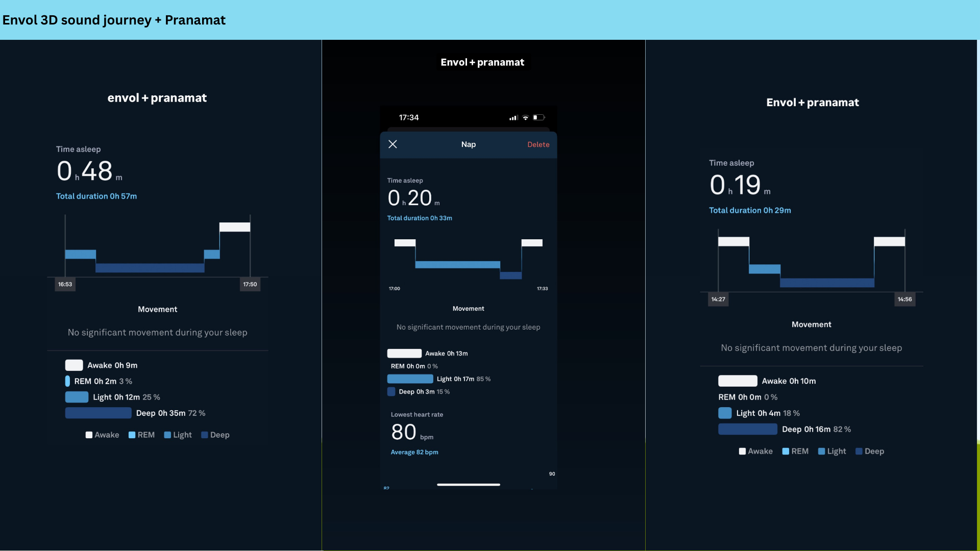Image resolution: width=980 pixels, height=551 pixels.
Task: Click the REM legend square in right panel
Action: [x=786, y=452]
